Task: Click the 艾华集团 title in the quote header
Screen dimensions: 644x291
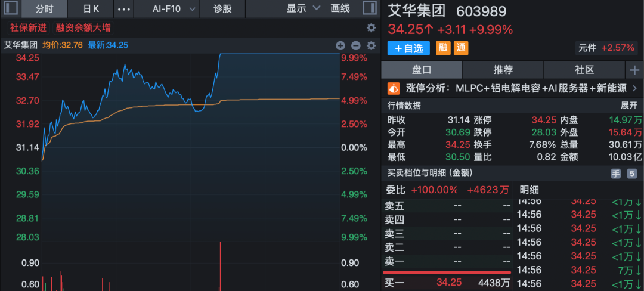Action: click(x=416, y=11)
